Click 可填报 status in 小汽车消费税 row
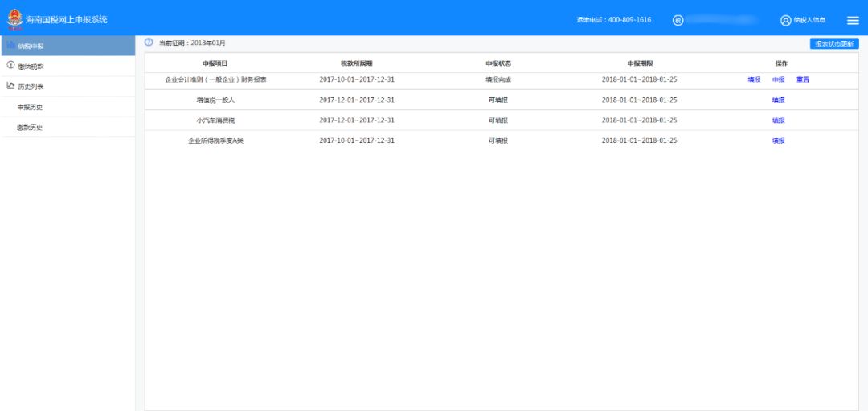Viewport: 868px width, 411px height. [498, 120]
